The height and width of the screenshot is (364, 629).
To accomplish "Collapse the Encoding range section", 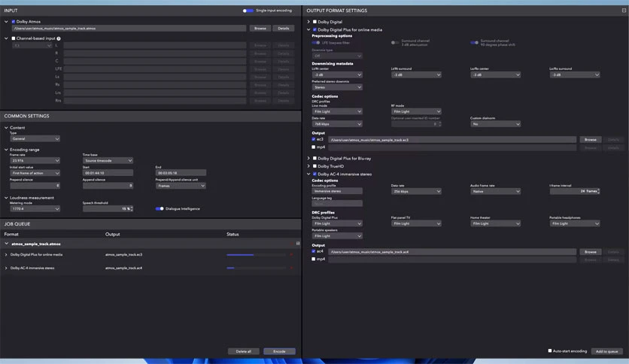I will point(6,150).
